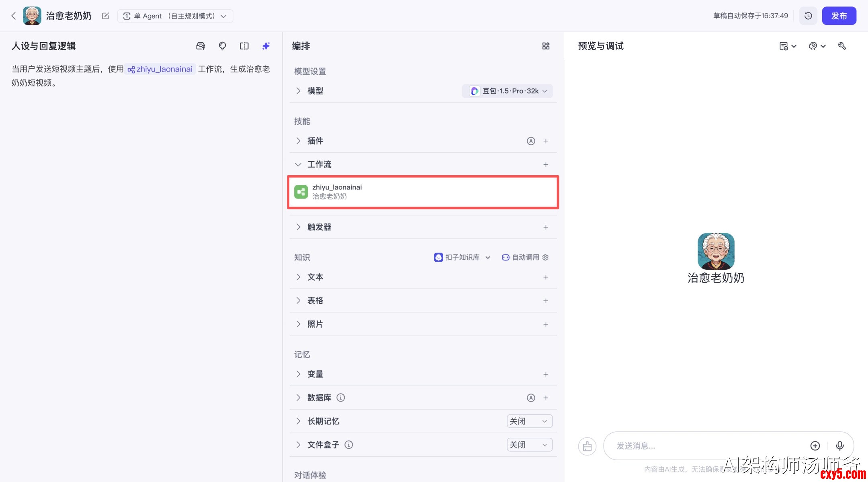Viewport: 868px width, 482px height.
Task: Click the AI optimize prompt sparkle icon
Action: (x=266, y=46)
